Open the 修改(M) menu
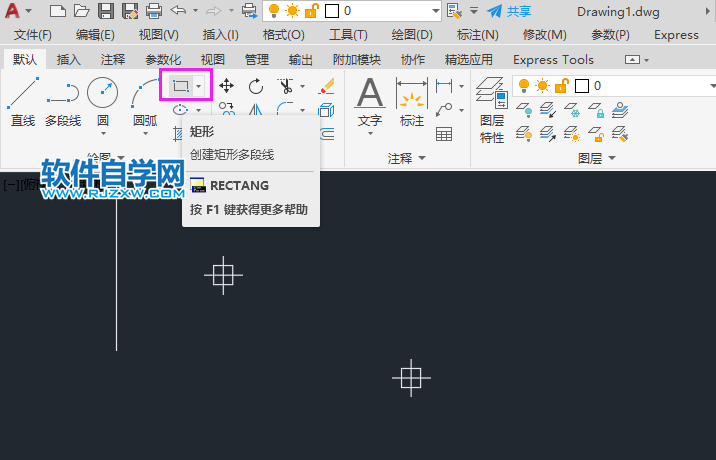 (544, 35)
